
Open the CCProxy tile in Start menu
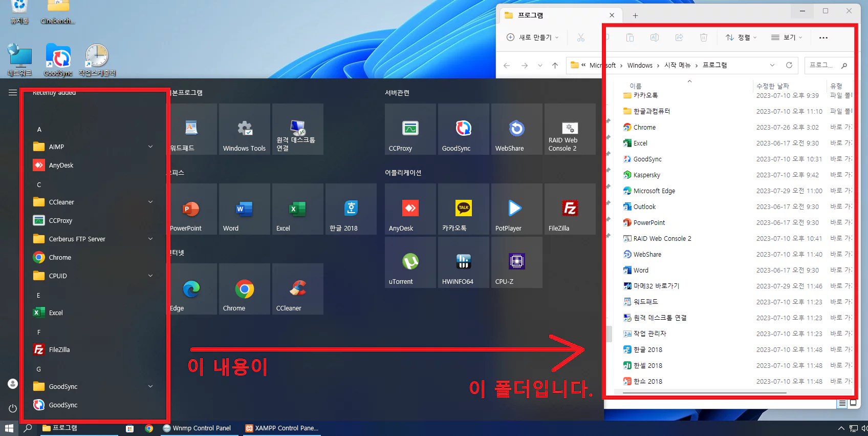pos(410,129)
